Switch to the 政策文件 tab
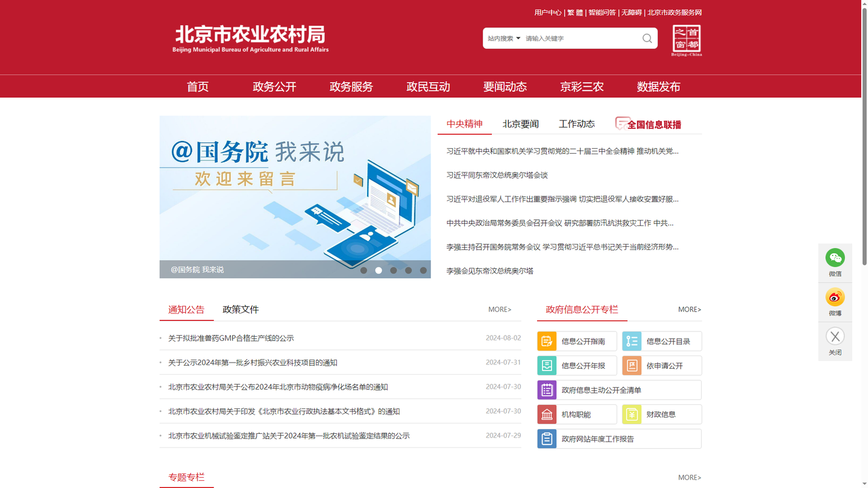This screenshot has height=488, width=868. pyautogui.click(x=241, y=310)
